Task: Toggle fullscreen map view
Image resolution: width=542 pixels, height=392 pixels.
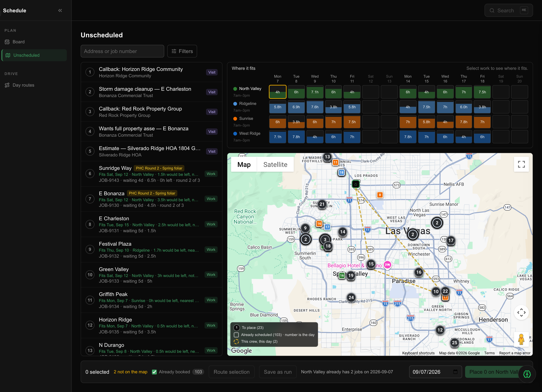Action: point(521,164)
